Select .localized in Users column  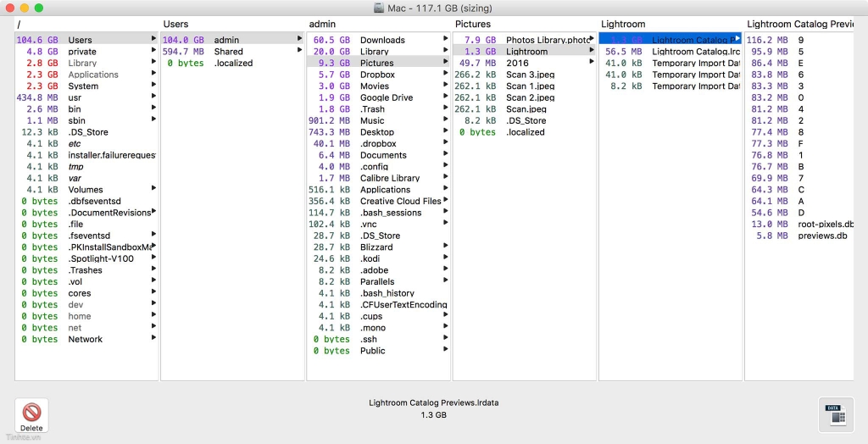click(232, 63)
